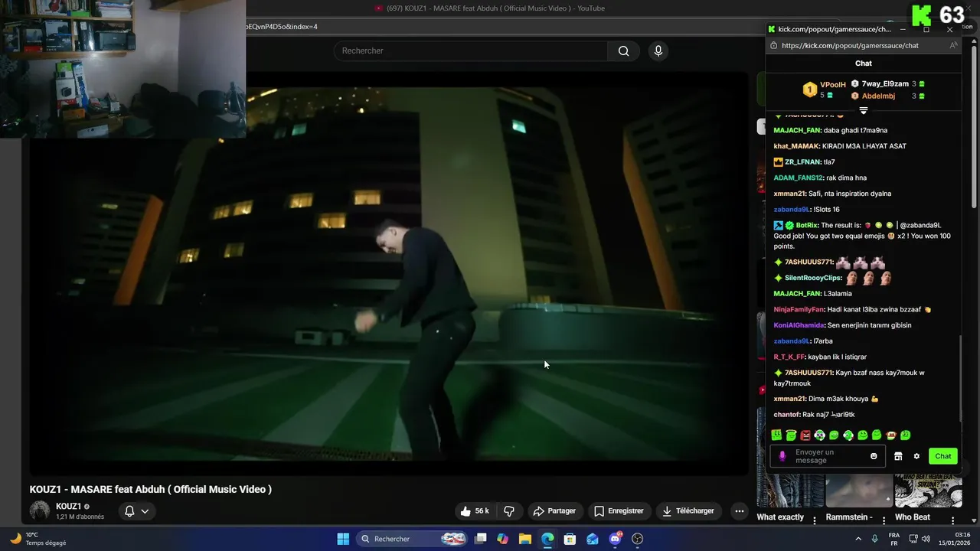Image resolution: width=980 pixels, height=551 pixels.
Task: Click the Abdelmbj leaderboard name
Action: pyautogui.click(x=878, y=96)
